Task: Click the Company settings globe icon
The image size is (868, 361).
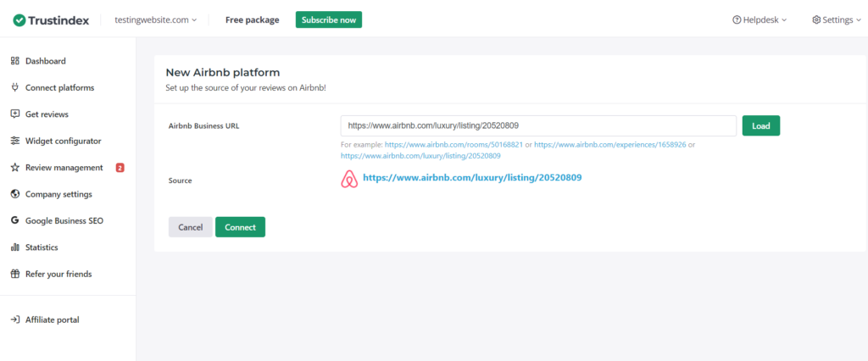Action: tap(15, 194)
